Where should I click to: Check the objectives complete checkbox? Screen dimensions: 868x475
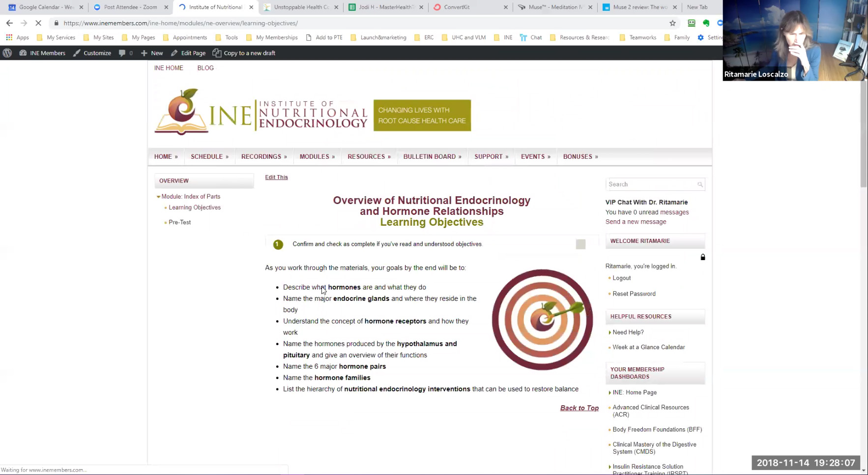[580, 244]
